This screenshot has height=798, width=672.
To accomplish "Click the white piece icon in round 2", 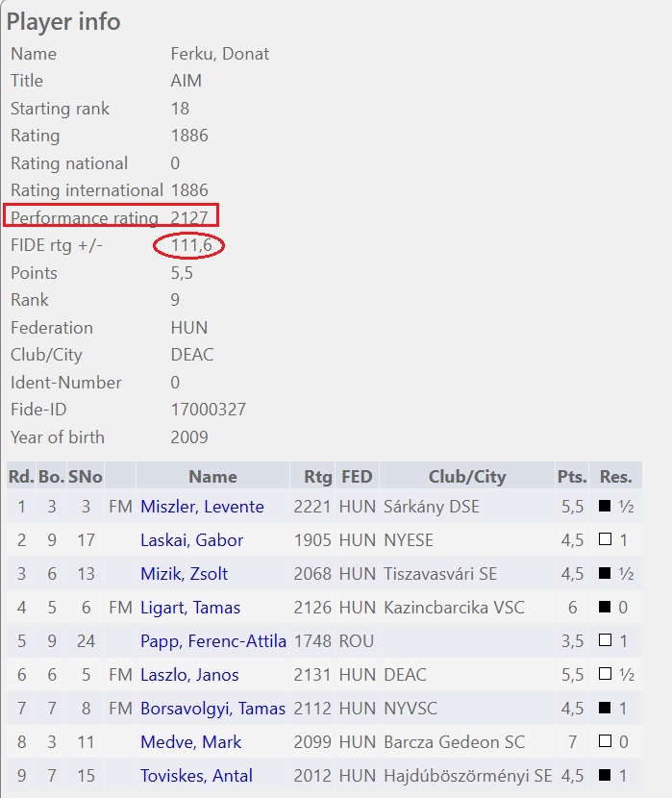I will [x=605, y=540].
